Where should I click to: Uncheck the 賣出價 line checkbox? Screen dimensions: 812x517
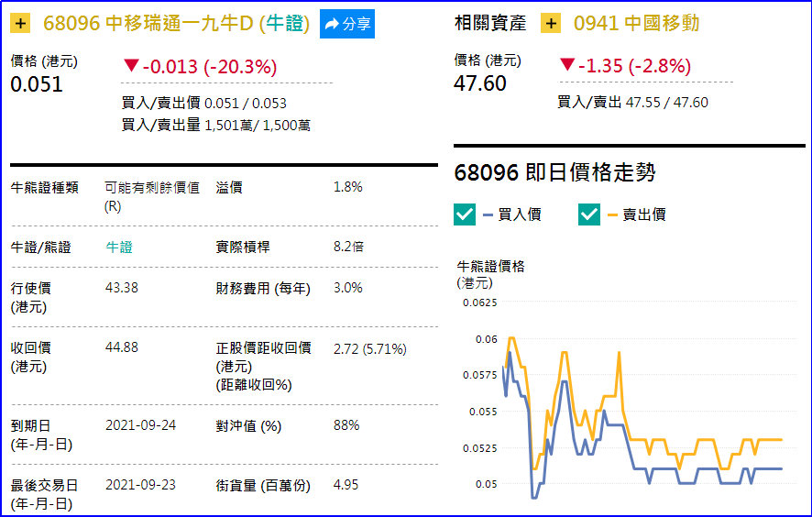pos(588,214)
